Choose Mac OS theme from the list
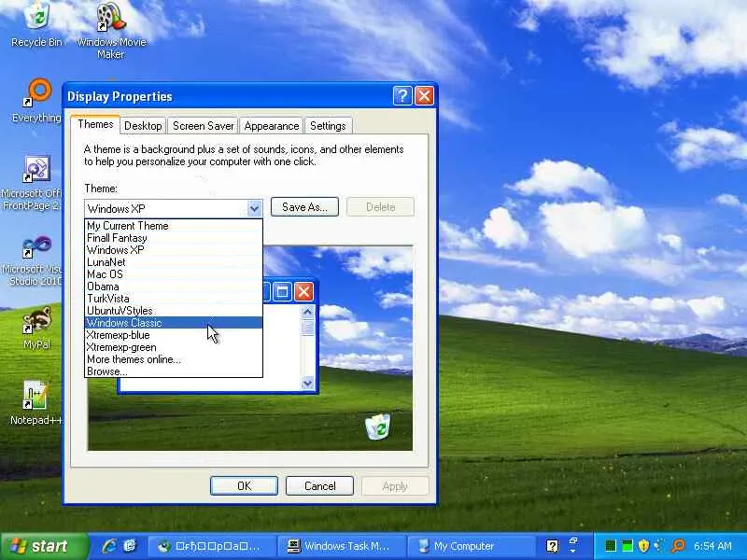 (174, 274)
